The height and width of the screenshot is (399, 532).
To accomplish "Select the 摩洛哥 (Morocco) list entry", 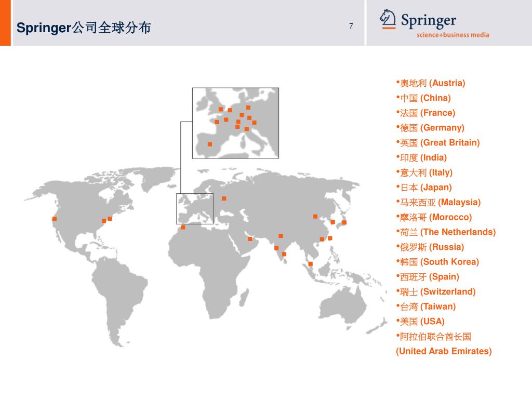I will coord(434,218).
